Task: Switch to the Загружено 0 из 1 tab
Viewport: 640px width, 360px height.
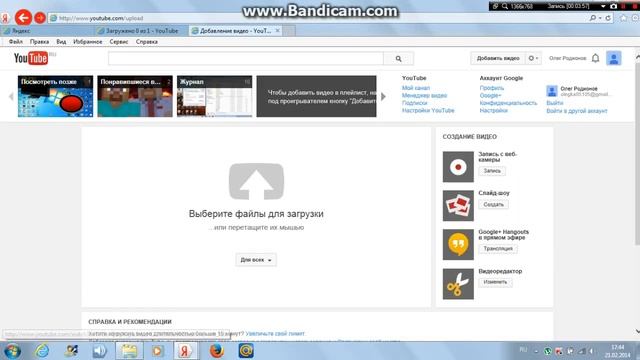Action: click(x=142, y=31)
